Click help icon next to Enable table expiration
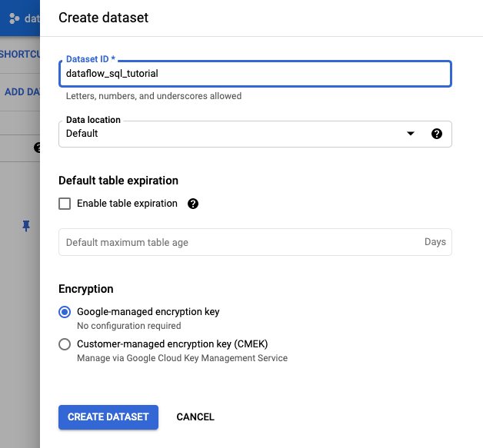This screenshot has width=483, height=448. point(193,204)
